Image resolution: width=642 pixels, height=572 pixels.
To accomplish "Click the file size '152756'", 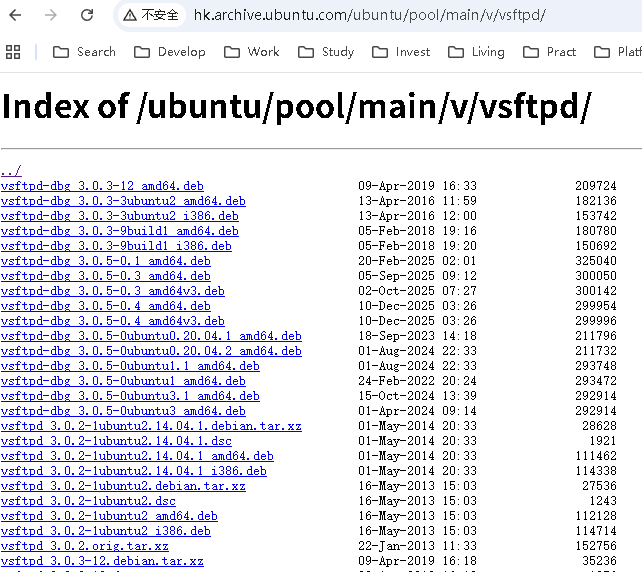I will (596, 546).
